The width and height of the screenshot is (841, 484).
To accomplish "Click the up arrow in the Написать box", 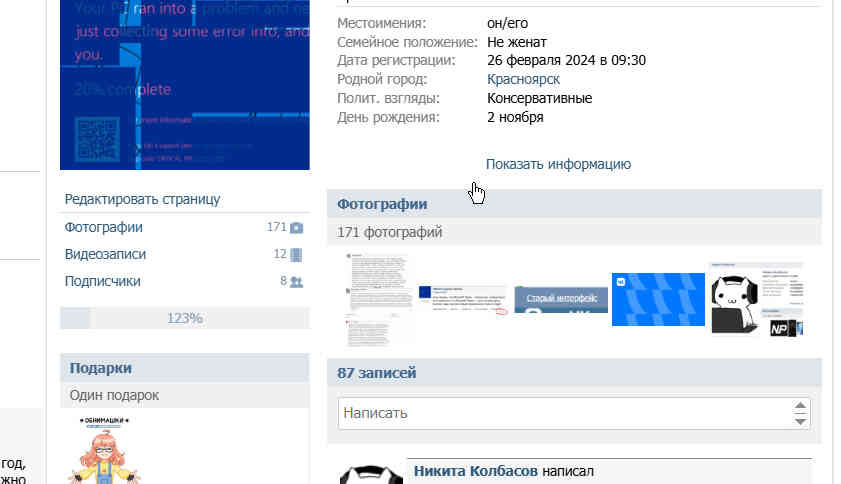I will click(x=800, y=406).
